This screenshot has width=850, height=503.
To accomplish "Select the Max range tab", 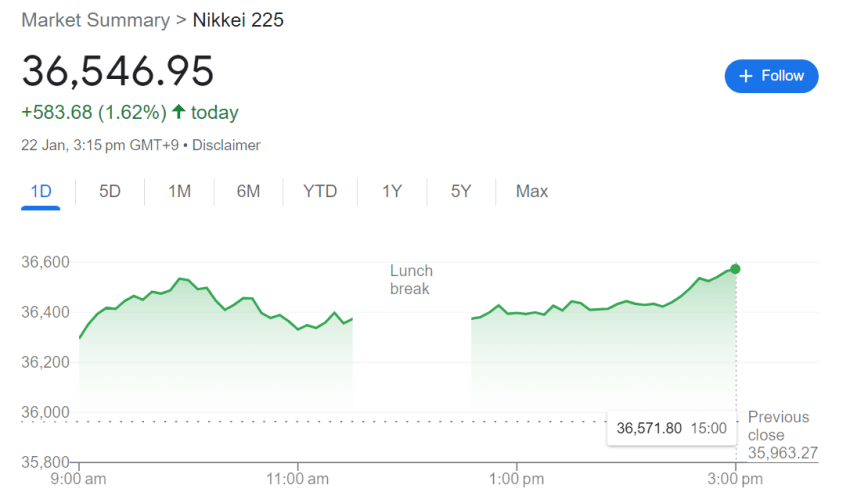I will pyautogui.click(x=532, y=191).
